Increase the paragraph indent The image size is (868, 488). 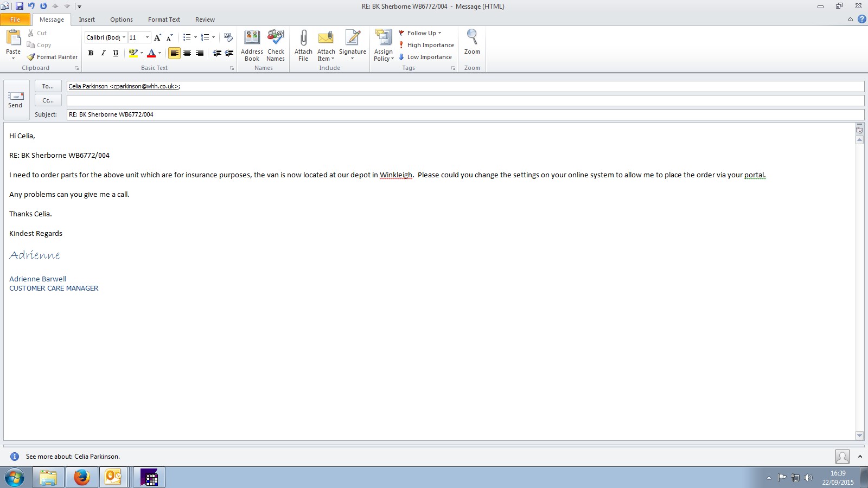coord(229,53)
